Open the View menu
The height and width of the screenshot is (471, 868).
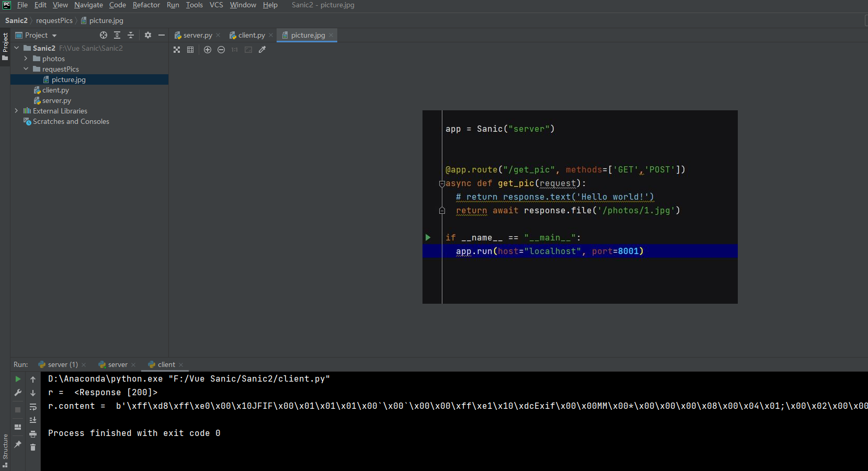[60, 5]
